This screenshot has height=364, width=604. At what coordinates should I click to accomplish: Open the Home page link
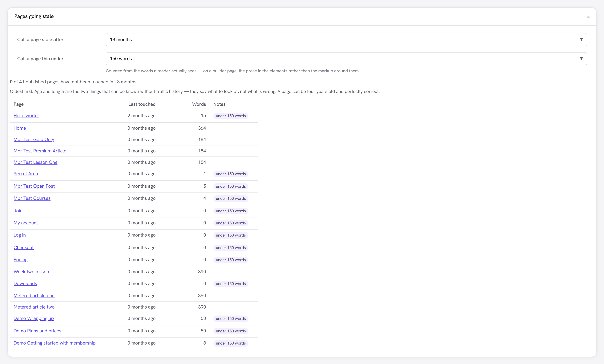pos(20,128)
